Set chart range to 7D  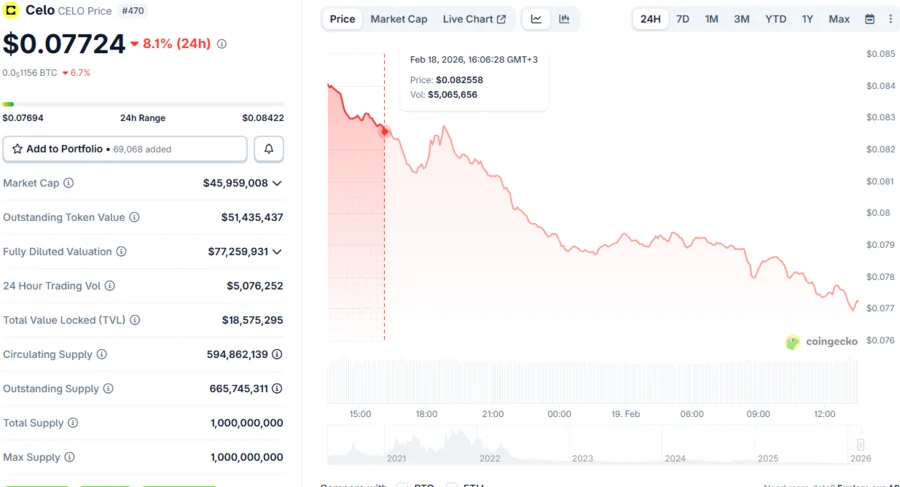pyautogui.click(x=682, y=19)
